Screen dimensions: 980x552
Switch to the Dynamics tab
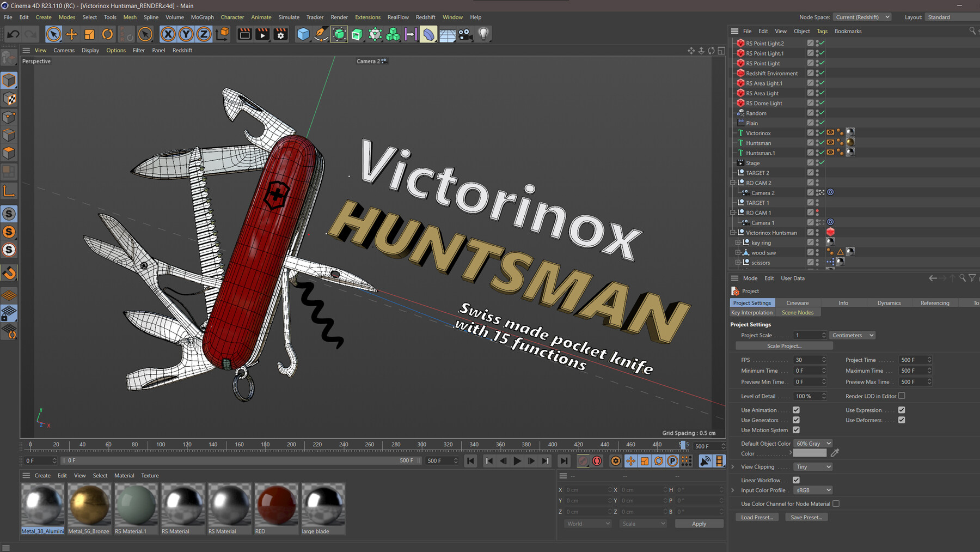(x=889, y=302)
